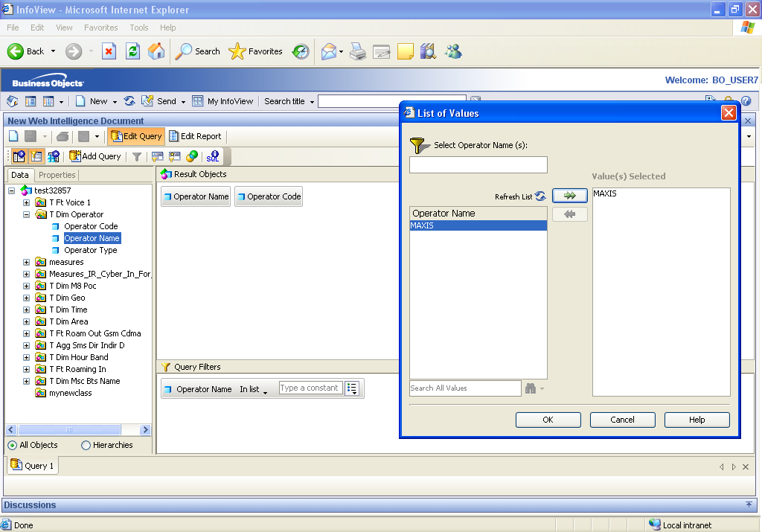
Task: Select MAXIS in Value(s) Selected box
Action: [605, 193]
